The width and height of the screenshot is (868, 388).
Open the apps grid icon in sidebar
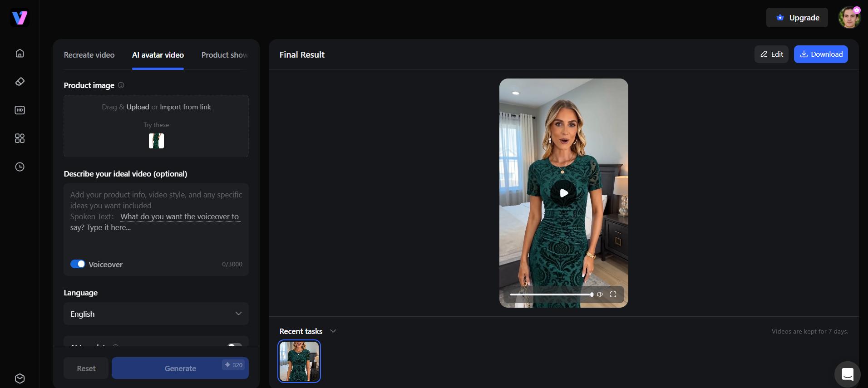pyautogui.click(x=20, y=138)
